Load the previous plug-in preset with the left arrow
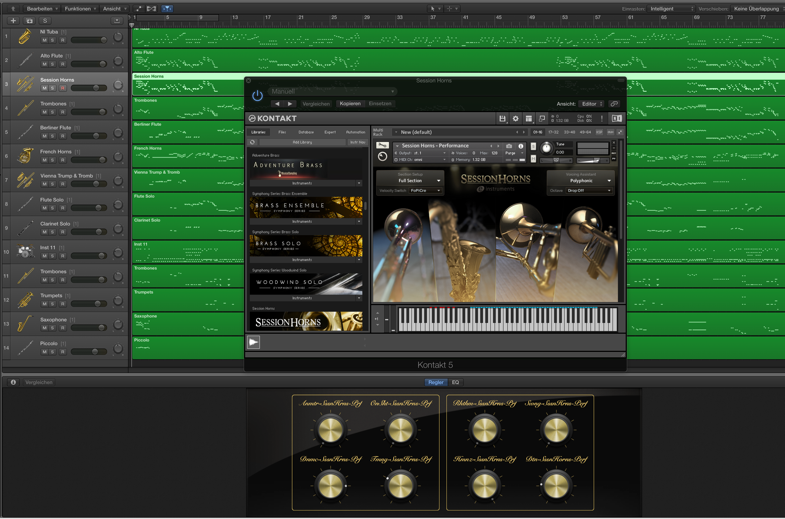 click(x=277, y=104)
